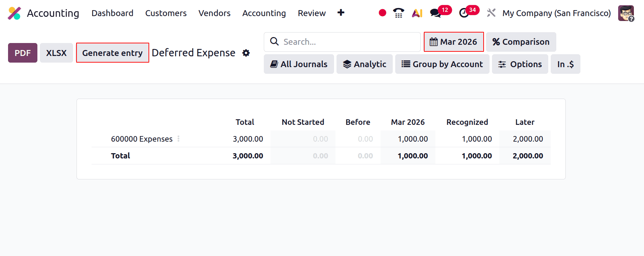Image resolution: width=644 pixels, height=256 pixels.
Task: Open the Review menu
Action: [312, 13]
